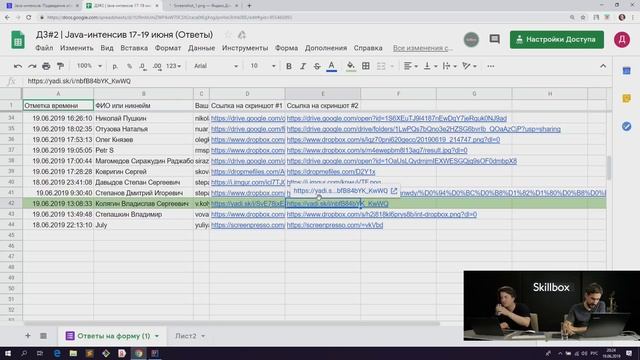Collapse the menus with the up chevron
This screenshot has height=360, width=640.
coord(603,66)
